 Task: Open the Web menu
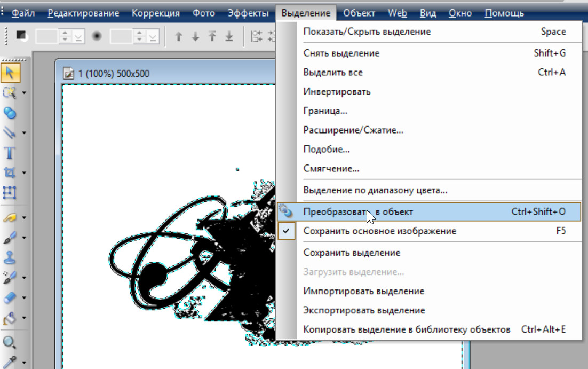(x=397, y=13)
